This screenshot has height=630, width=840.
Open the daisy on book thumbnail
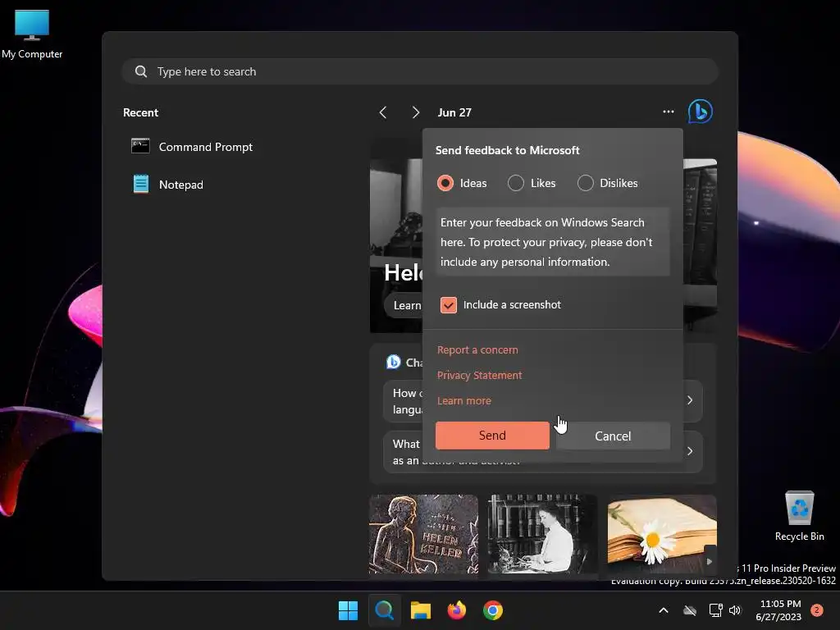[x=662, y=533]
